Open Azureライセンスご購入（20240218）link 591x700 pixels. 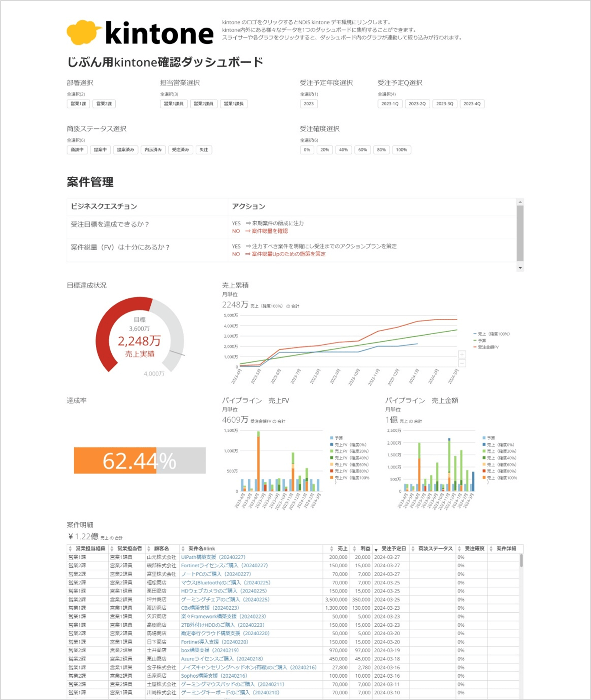(222, 659)
